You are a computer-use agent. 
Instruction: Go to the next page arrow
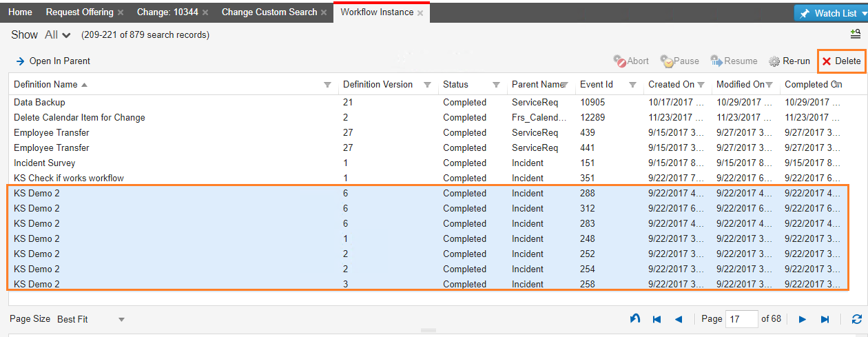[x=802, y=319]
